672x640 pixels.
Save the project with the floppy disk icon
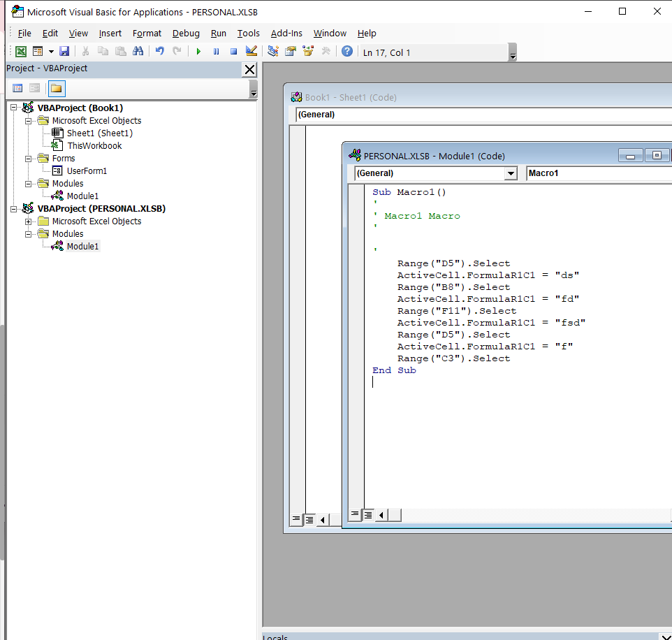64,52
